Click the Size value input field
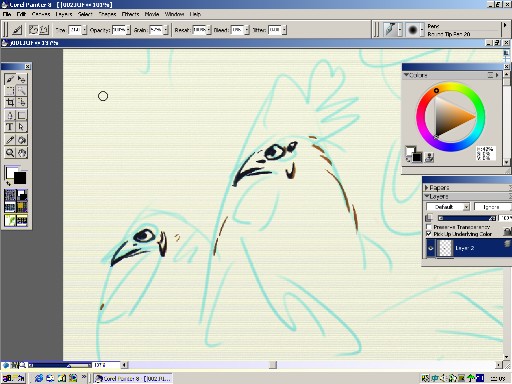The width and height of the screenshot is (512, 384). coord(75,30)
